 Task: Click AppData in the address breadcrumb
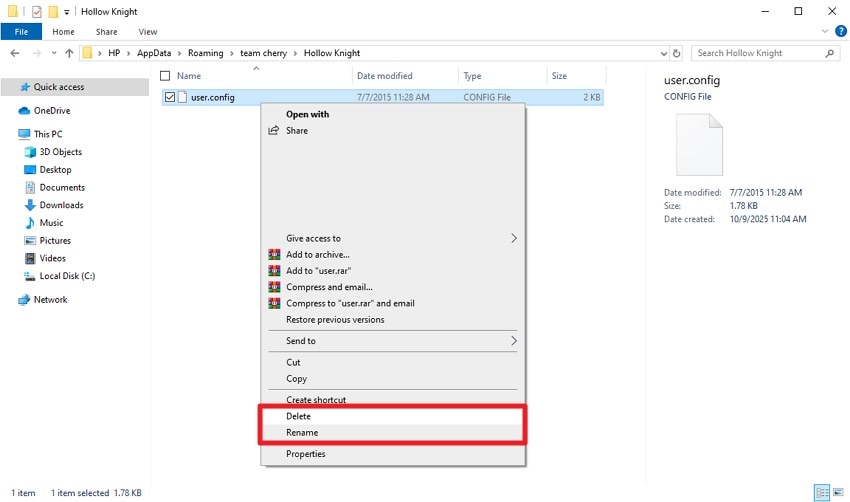(154, 53)
